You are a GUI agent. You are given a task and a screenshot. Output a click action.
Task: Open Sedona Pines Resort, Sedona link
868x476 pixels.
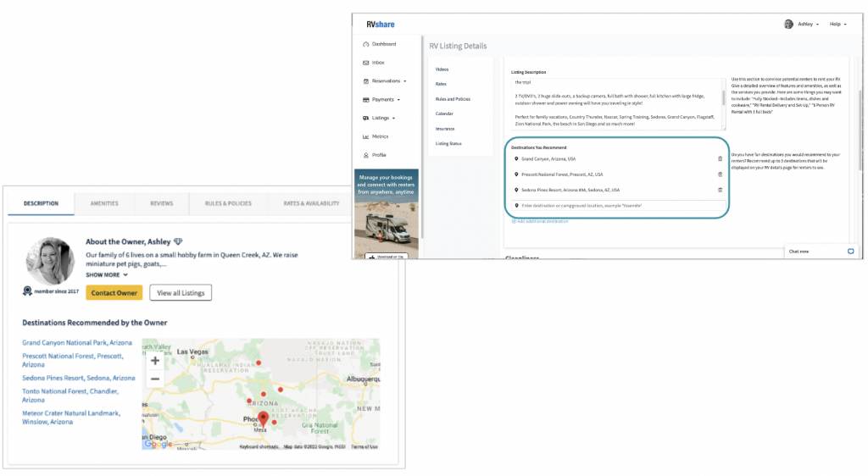[x=79, y=378]
